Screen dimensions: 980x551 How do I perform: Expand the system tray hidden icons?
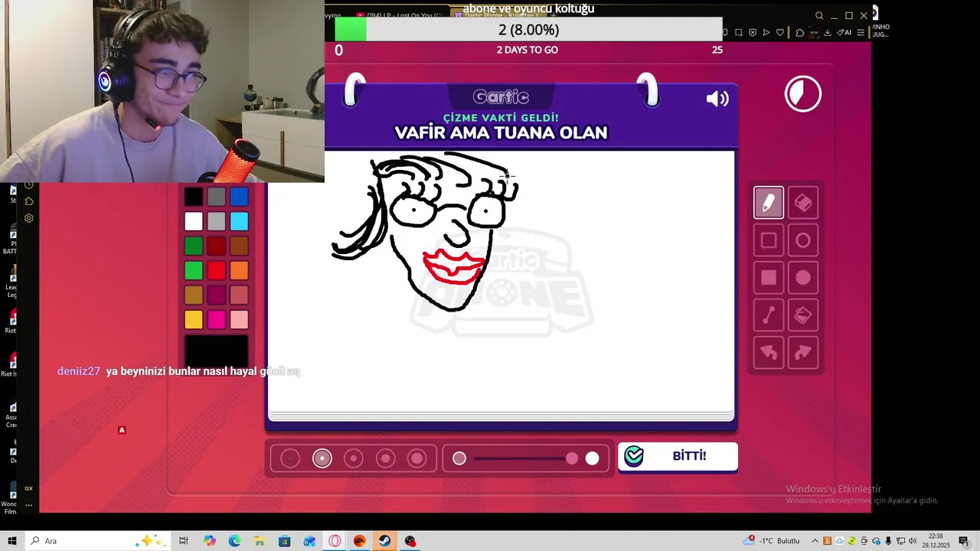point(815,541)
